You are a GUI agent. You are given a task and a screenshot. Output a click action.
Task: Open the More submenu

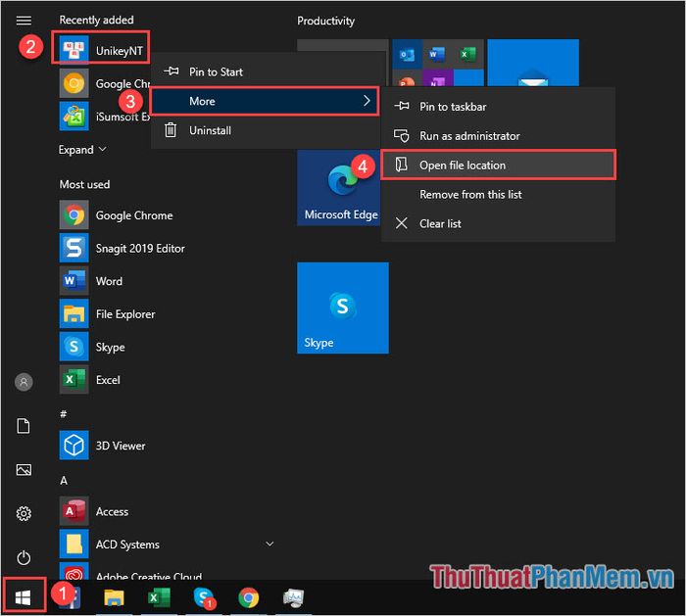[265, 101]
